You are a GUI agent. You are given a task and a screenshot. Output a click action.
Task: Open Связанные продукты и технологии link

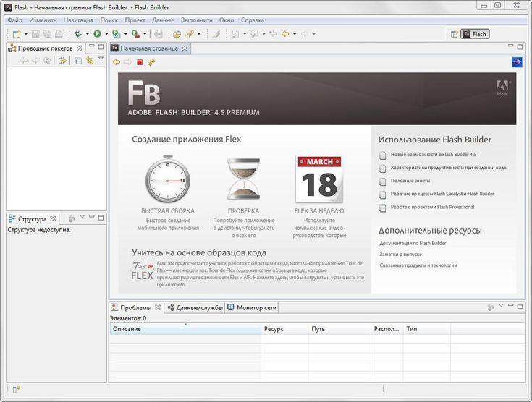418,265
